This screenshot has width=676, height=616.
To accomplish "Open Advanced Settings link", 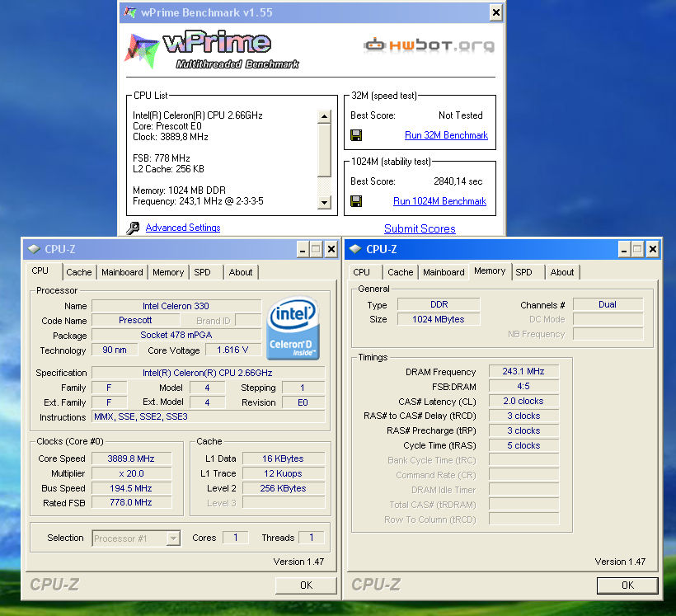I will (x=183, y=228).
